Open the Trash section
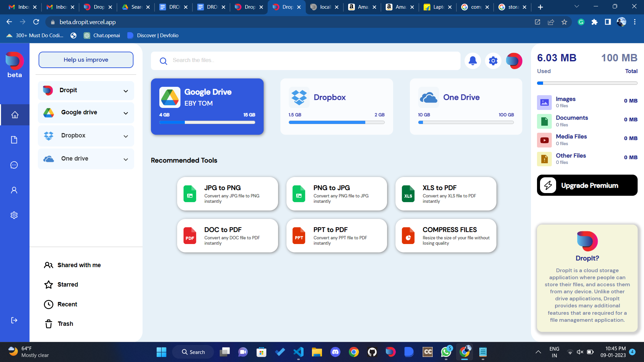The width and height of the screenshot is (644, 362). 65,324
